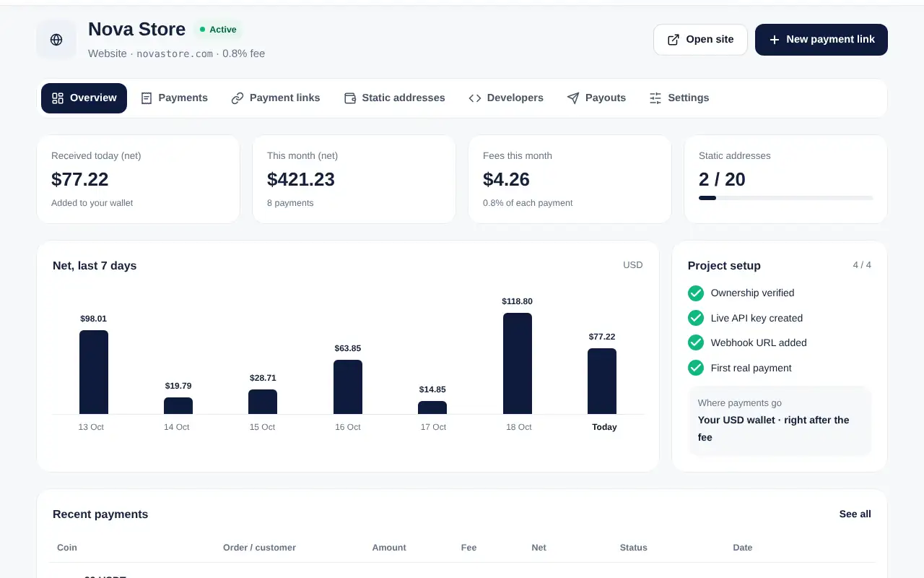Click the green check beside First real payment
The height and width of the screenshot is (578, 924).
point(696,368)
